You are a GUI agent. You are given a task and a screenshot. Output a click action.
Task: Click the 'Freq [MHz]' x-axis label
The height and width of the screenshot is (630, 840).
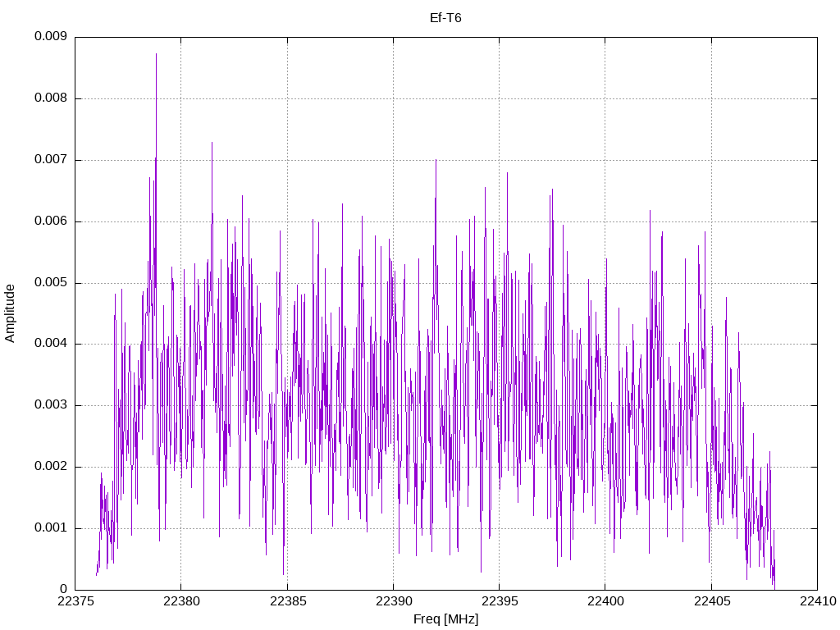pos(445,619)
